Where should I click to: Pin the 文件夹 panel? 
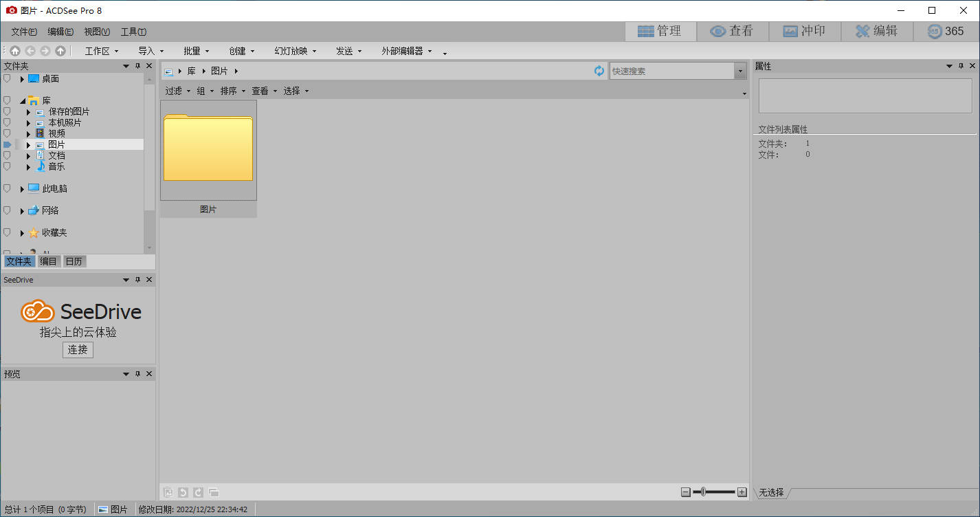(137, 66)
